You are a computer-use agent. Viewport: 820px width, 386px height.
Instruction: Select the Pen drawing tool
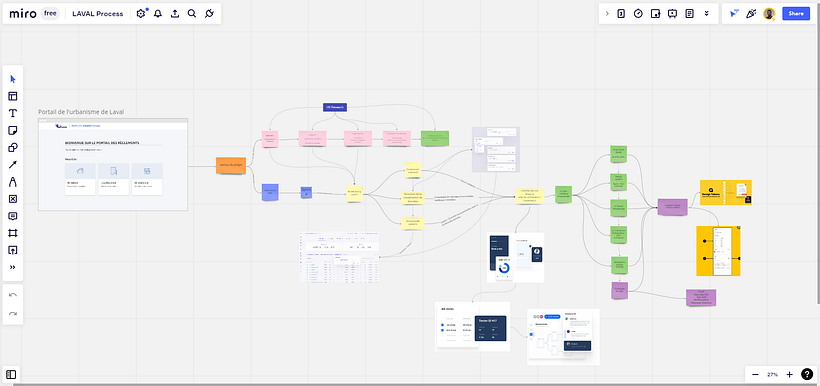click(x=13, y=182)
